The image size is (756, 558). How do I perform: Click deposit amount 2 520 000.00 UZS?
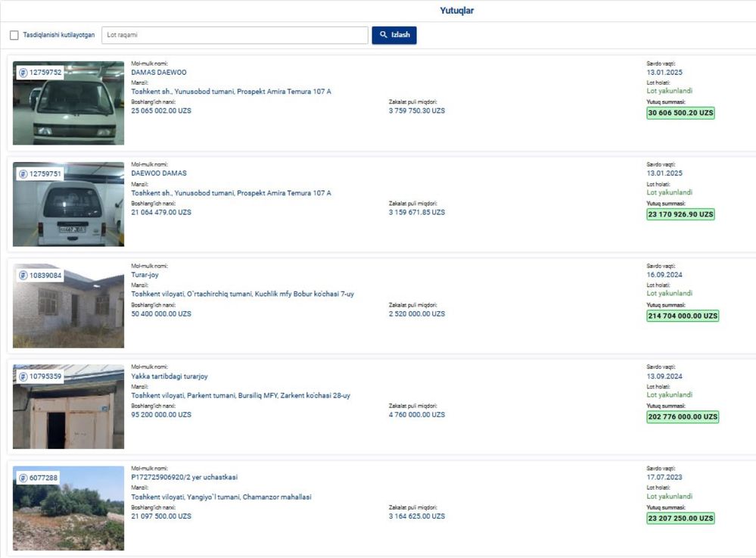tap(416, 313)
